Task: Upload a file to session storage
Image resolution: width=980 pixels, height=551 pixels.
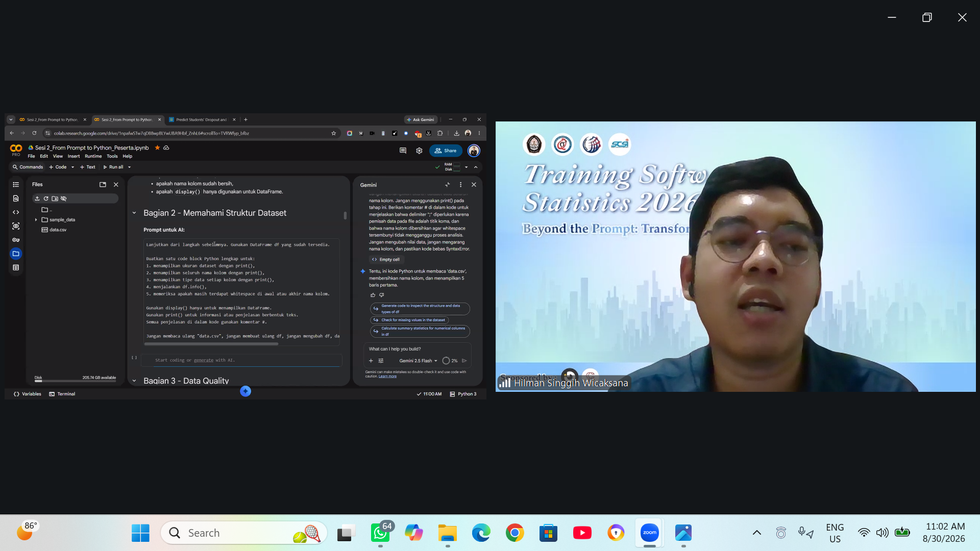Action: [x=37, y=198]
